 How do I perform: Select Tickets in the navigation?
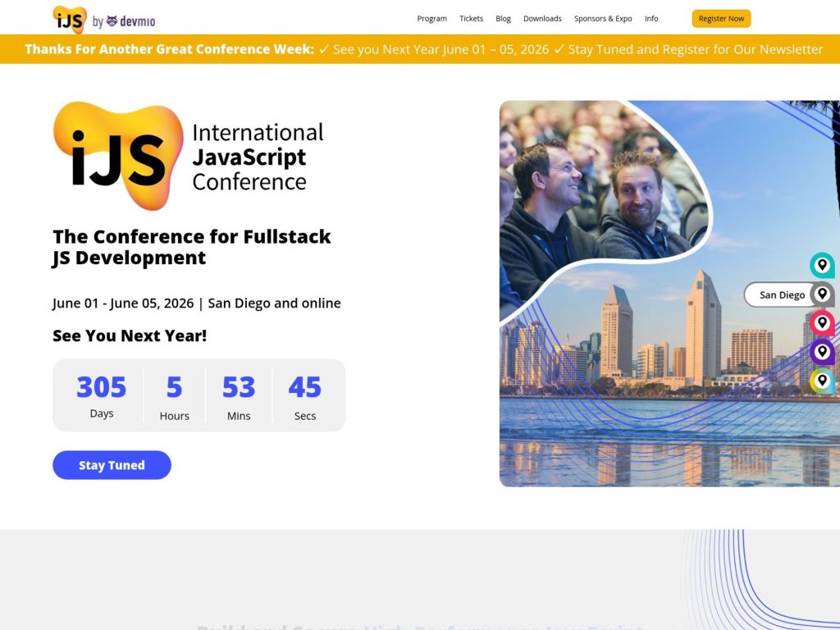click(471, 18)
